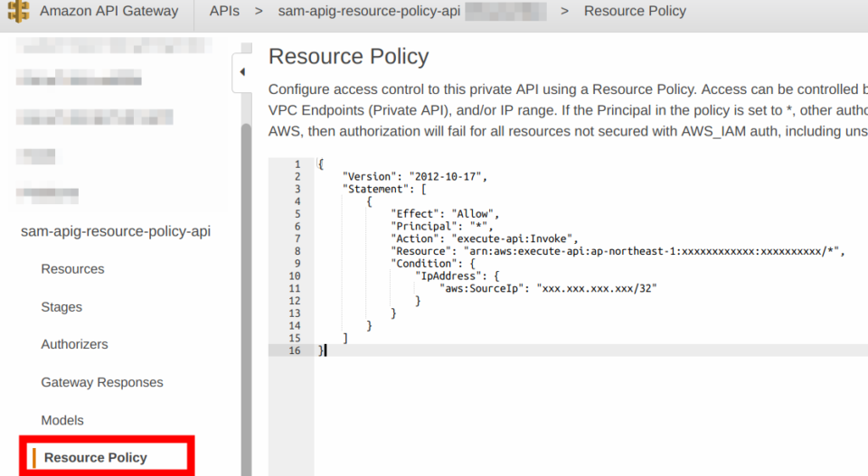Click the sidebar vertical scrollbar
868x476 pixels.
[x=246, y=299]
